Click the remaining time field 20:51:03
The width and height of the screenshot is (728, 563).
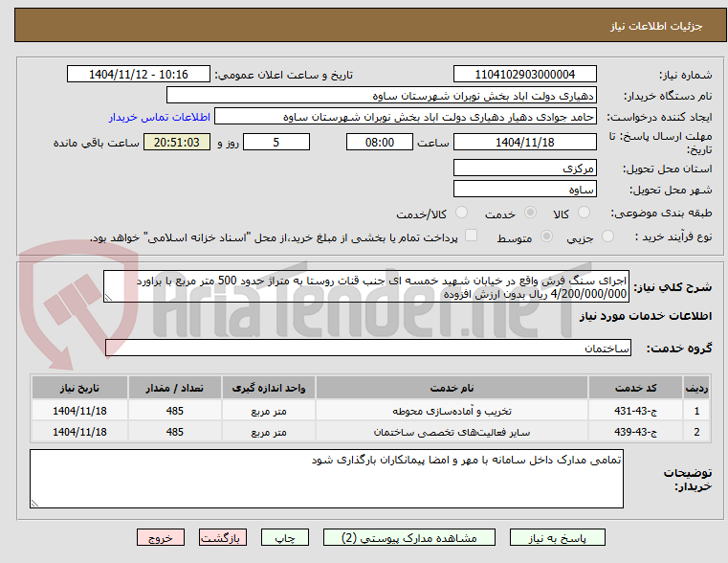click(x=177, y=142)
